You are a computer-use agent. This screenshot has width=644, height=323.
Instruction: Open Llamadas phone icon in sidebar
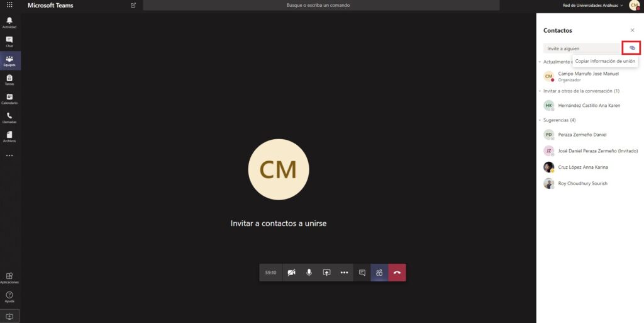tap(9, 118)
